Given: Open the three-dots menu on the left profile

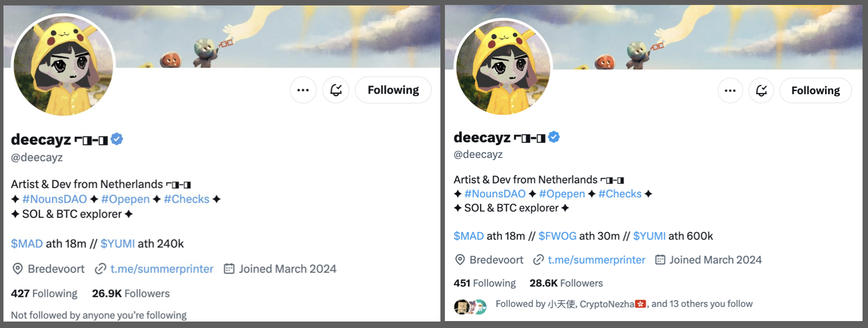Looking at the screenshot, I should (x=303, y=90).
